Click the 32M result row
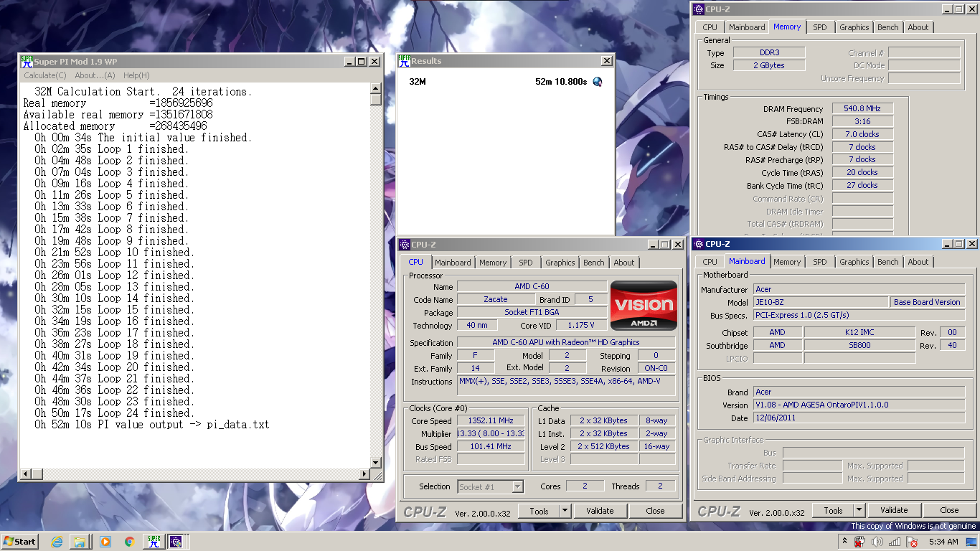The width and height of the screenshot is (980, 551). 505,82
